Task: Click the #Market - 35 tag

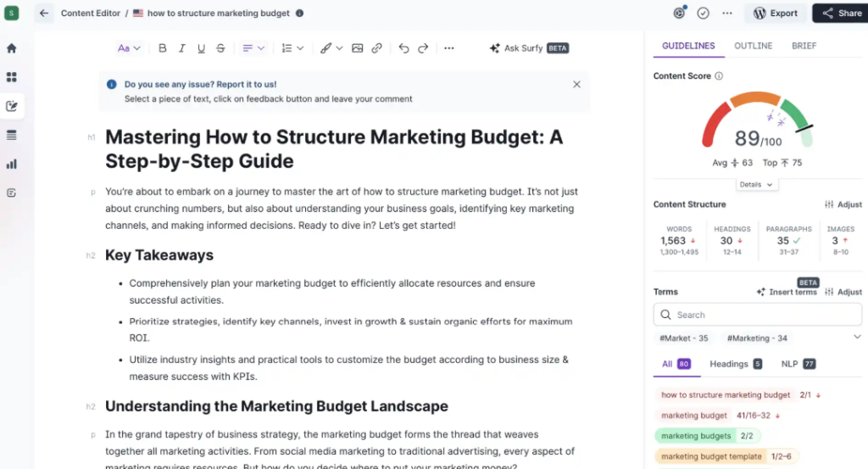Action: [x=684, y=338]
